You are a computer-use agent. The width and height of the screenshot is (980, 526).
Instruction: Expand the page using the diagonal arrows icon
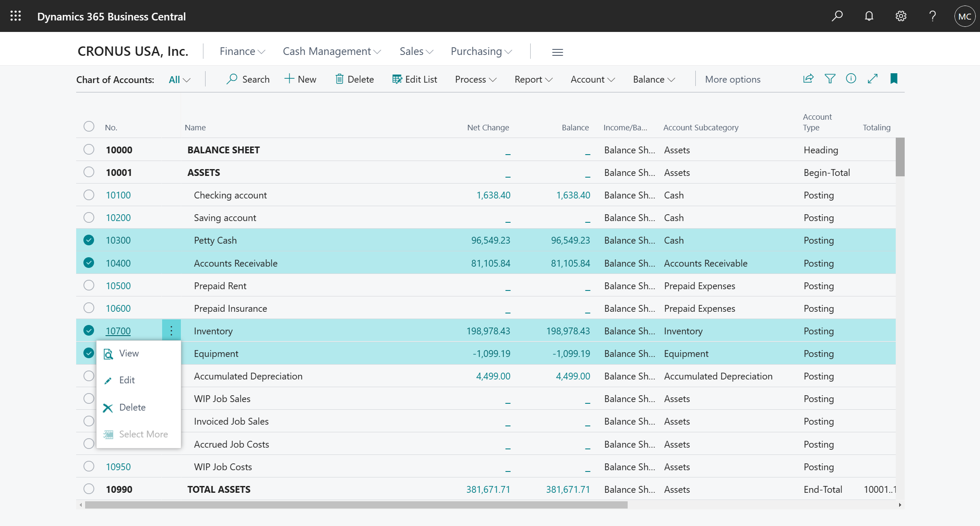pos(873,79)
